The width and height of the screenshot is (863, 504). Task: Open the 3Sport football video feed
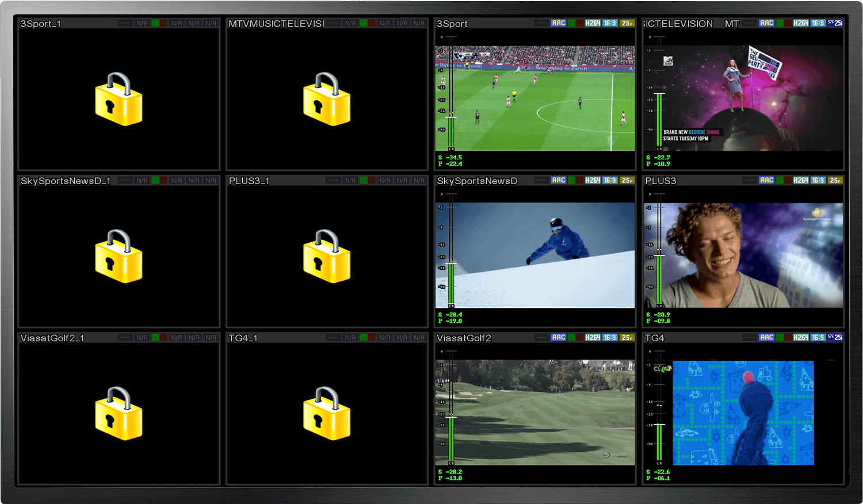coord(535,98)
